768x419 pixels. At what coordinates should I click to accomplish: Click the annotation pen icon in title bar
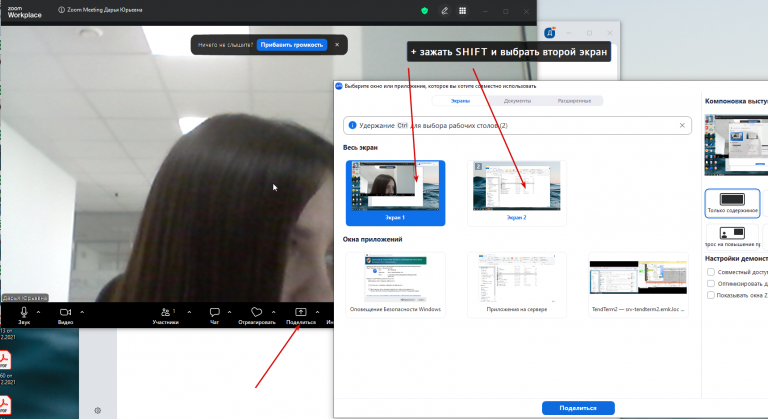[x=444, y=11]
